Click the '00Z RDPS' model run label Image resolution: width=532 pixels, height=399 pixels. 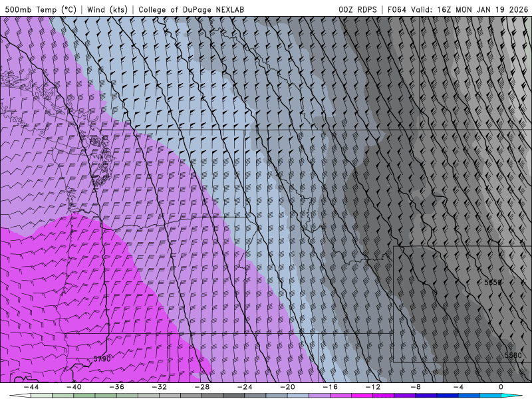357,9
